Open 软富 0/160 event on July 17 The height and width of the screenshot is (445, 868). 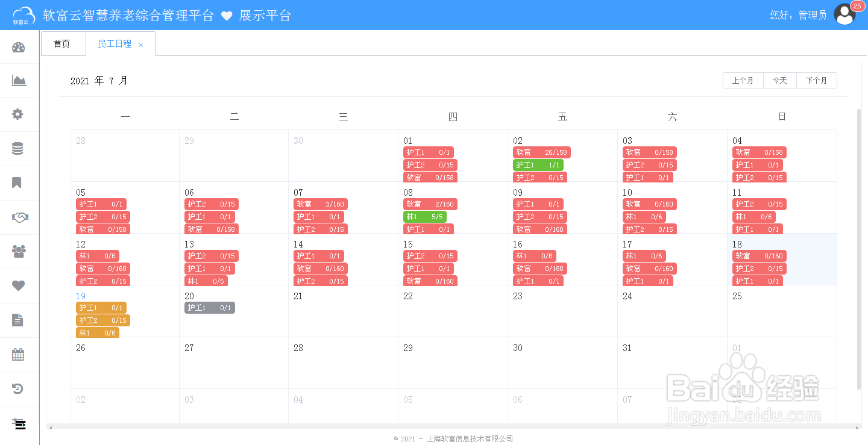pyautogui.click(x=650, y=269)
